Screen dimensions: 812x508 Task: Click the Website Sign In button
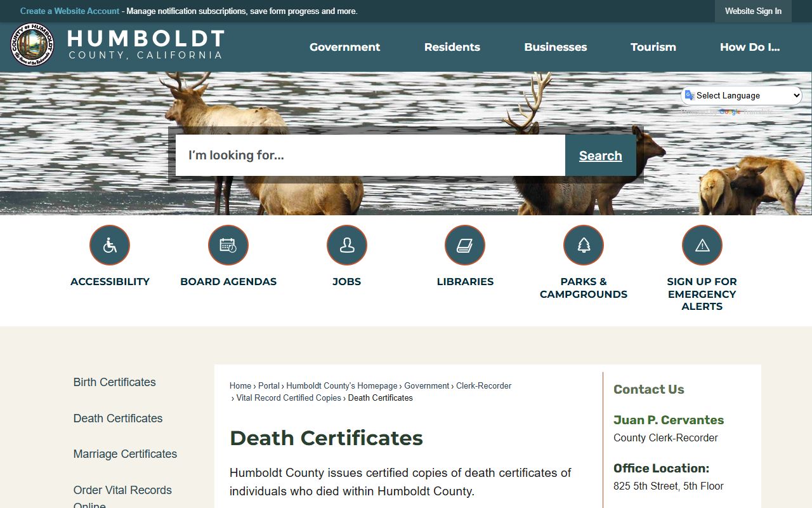tap(753, 11)
